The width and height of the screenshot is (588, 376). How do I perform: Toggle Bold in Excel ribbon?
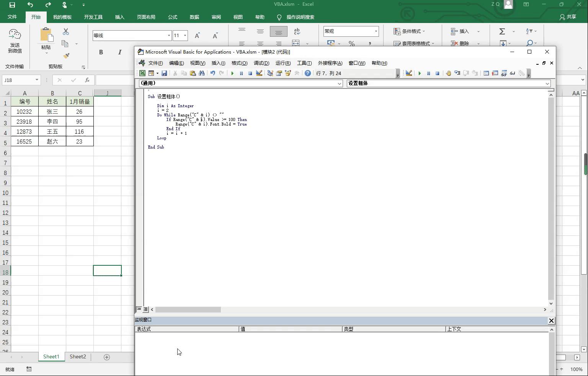101,52
